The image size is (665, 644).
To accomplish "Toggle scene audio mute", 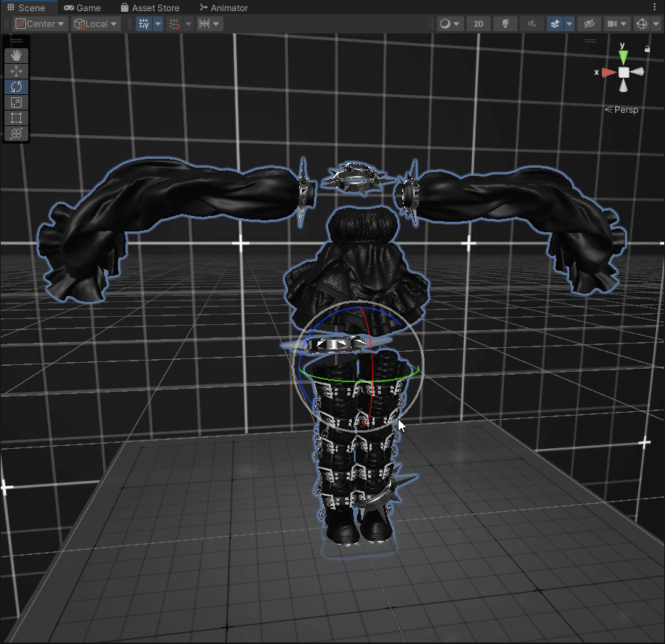I will click(x=532, y=24).
